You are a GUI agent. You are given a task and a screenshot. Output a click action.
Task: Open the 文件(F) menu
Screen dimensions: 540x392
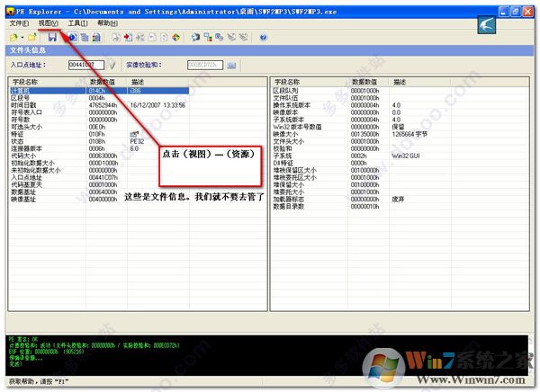(x=19, y=23)
